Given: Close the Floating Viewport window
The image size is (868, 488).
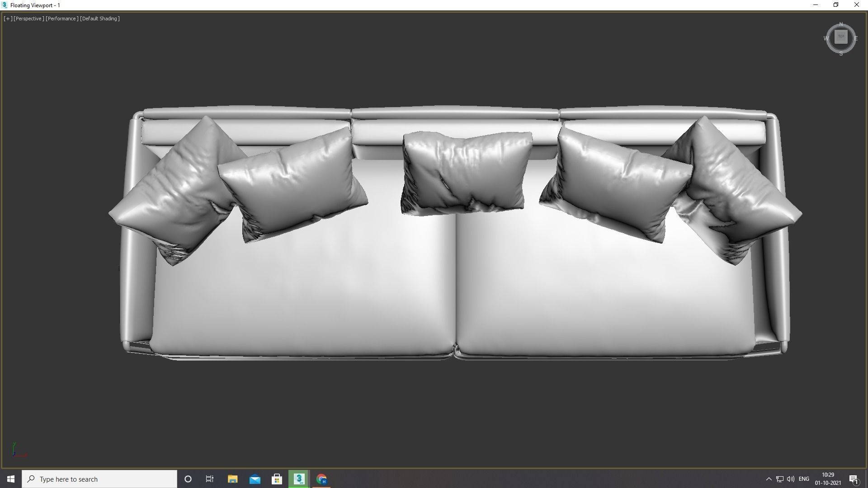Looking at the screenshot, I should click(x=857, y=5).
